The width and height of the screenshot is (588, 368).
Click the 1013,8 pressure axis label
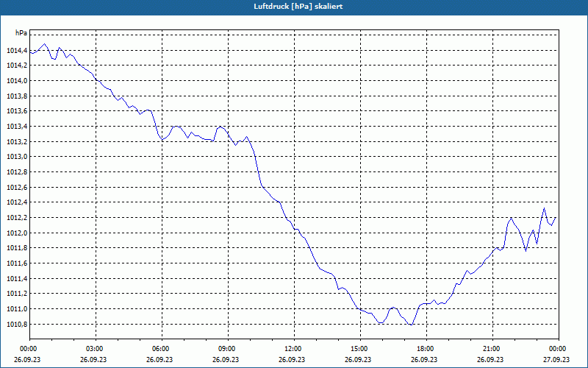(16, 96)
